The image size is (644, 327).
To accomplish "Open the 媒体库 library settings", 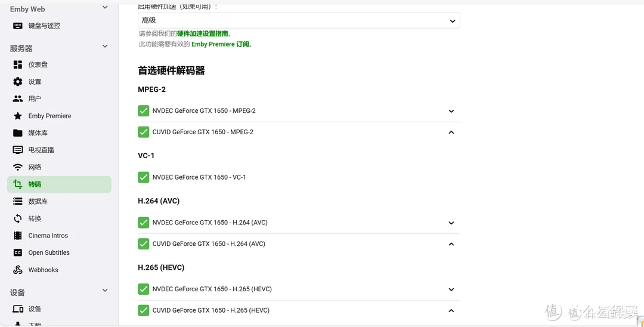I will pos(59,132).
